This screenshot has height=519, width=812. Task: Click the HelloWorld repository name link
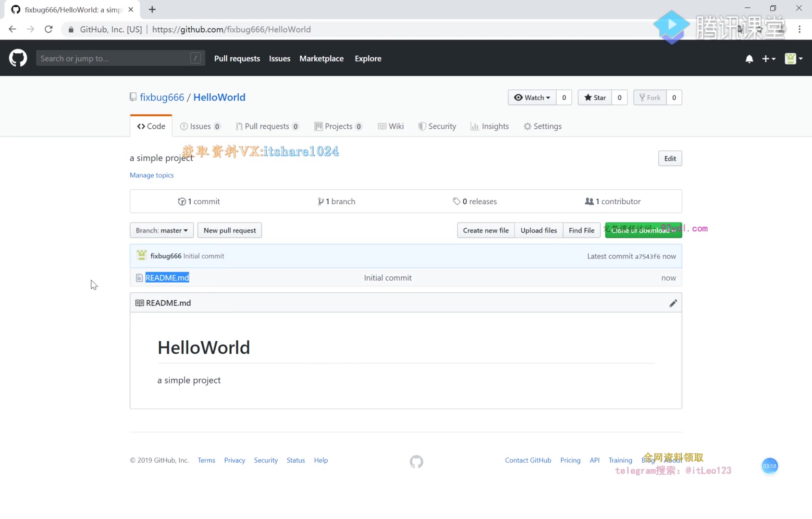pos(219,98)
